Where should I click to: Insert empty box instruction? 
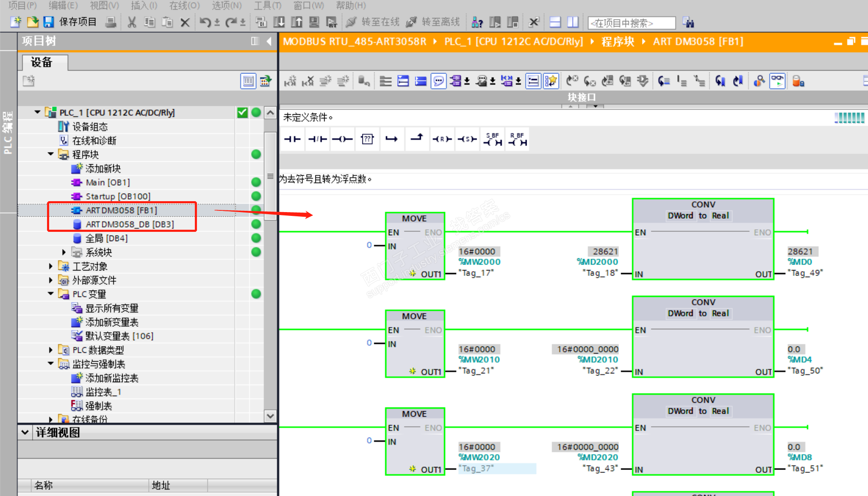tap(367, 139)
